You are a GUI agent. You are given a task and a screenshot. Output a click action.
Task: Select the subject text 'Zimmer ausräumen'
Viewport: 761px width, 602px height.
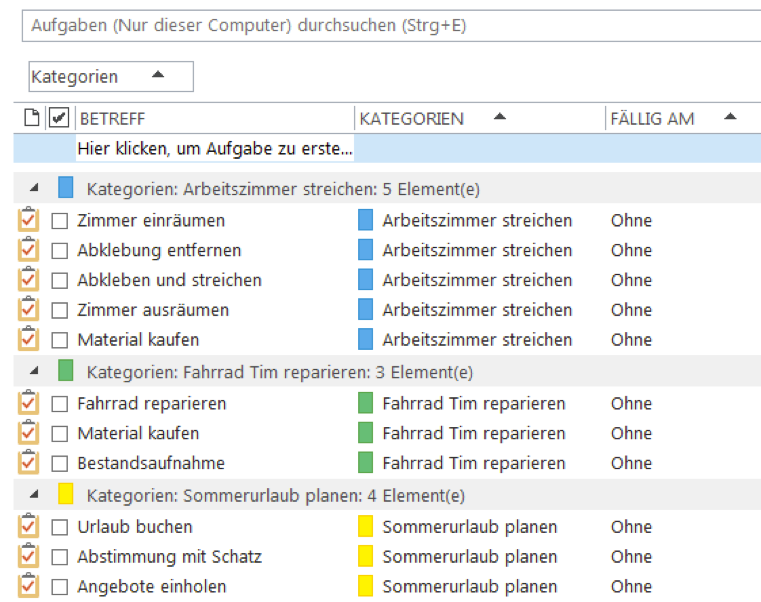[153, 310]
